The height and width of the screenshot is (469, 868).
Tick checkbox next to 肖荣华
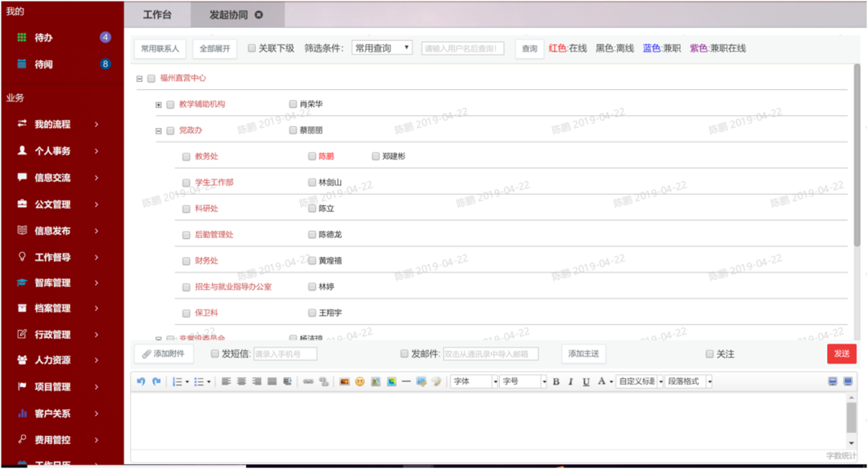[293, 104]
